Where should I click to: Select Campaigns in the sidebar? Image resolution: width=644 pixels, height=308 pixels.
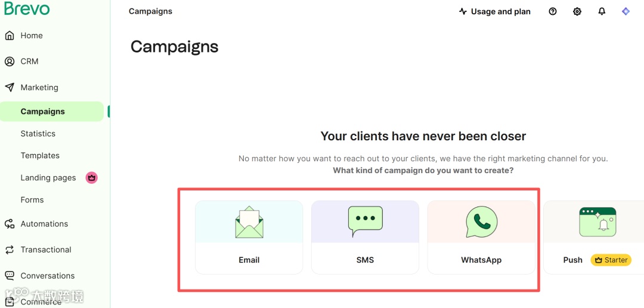(x=52, y=112)
